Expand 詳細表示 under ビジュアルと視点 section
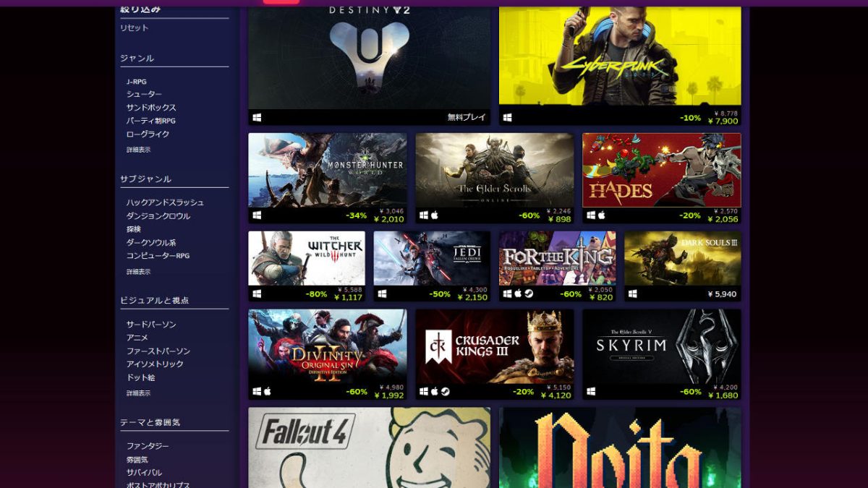The width and height of the screenshot is (868, 488). [x=138, y=393]
